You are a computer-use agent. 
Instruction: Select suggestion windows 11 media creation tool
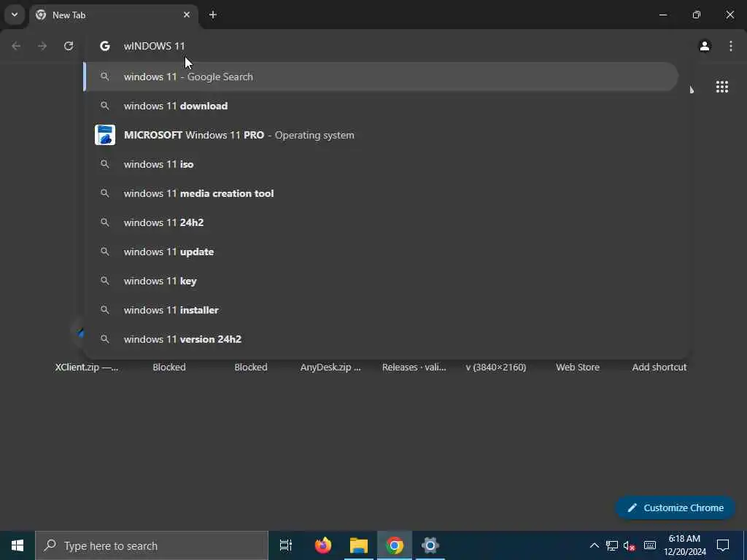coord(381,193)
